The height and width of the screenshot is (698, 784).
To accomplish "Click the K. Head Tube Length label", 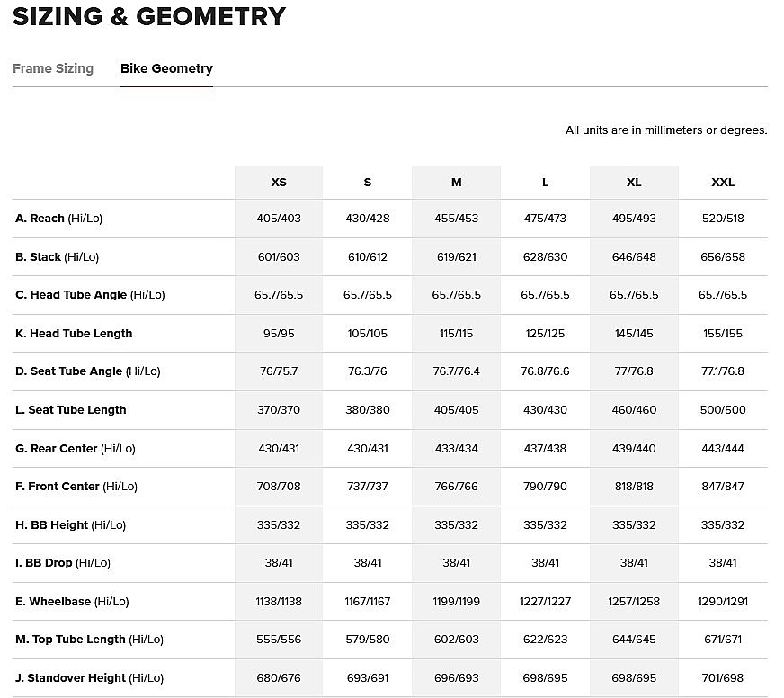I will [74, 334].
